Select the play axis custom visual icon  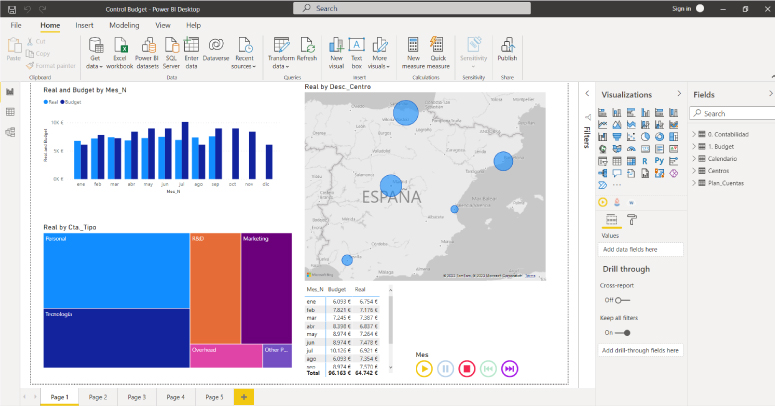click(603, 202)
